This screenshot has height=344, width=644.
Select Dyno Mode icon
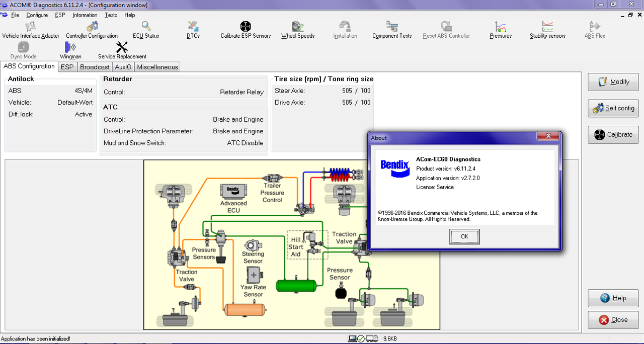point(23,47)
